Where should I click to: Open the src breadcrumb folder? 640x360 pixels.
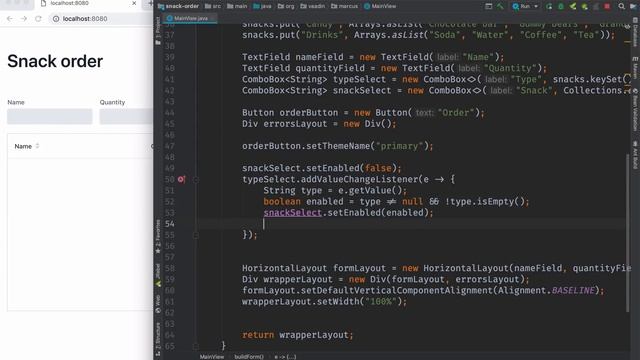(x=213, y=6)
